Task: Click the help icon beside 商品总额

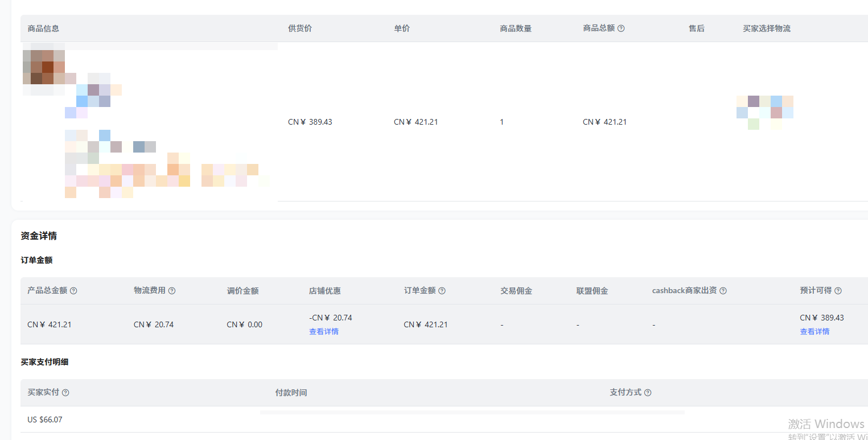Action: click(x=621, y=28)
